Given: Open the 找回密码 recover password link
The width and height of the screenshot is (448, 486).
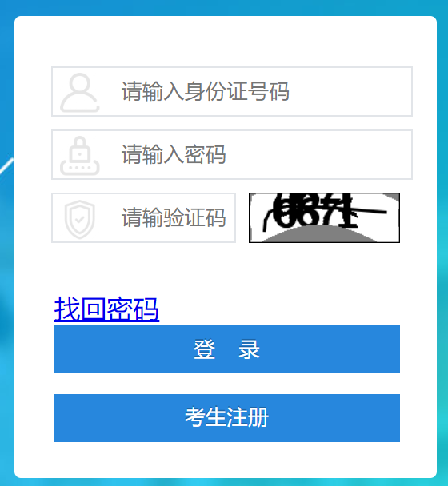Looking at the screenshot, I should click(x=106, y=309).
